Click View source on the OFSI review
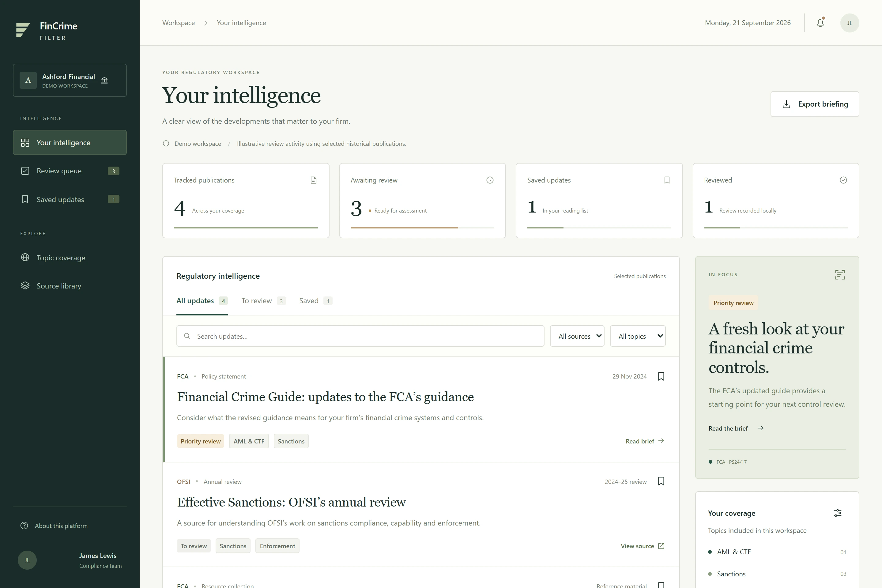 click(x=643, y=546)
